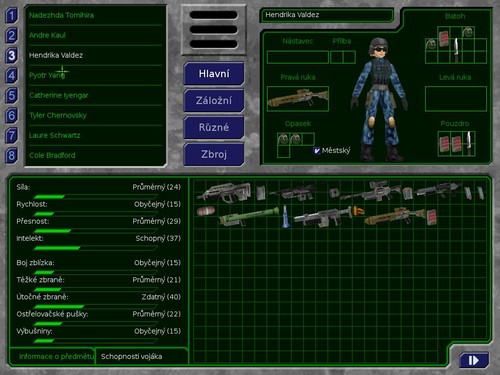Select squad slot number 8
Screen dimensions: 500x375
tap(11, 155)
